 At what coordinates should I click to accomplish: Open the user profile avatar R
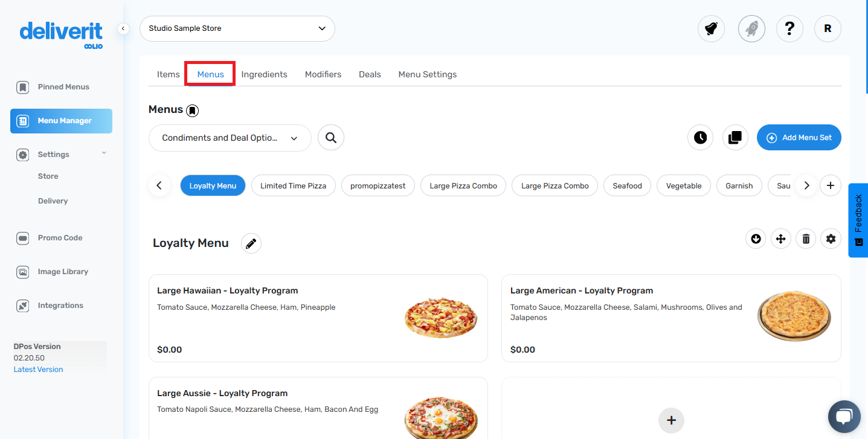(x=828, y=28)
